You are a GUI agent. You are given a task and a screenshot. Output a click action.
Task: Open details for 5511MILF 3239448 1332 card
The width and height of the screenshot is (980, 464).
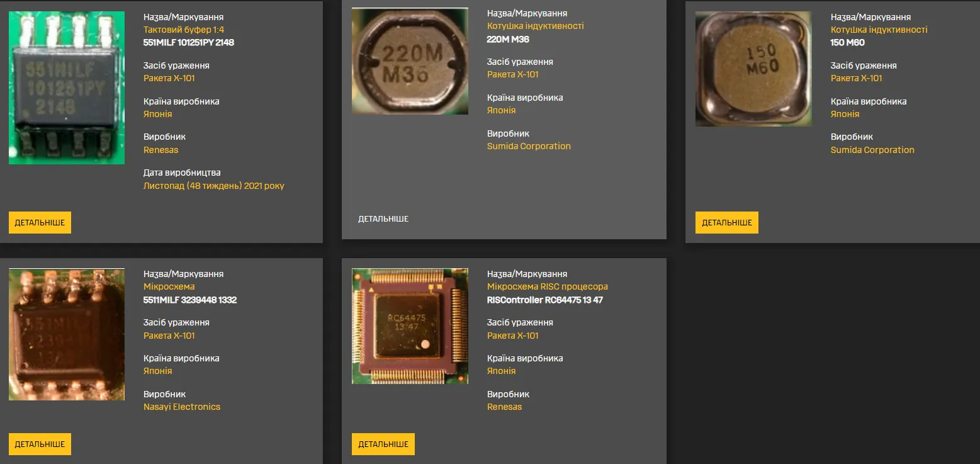[x=40, y=444]
